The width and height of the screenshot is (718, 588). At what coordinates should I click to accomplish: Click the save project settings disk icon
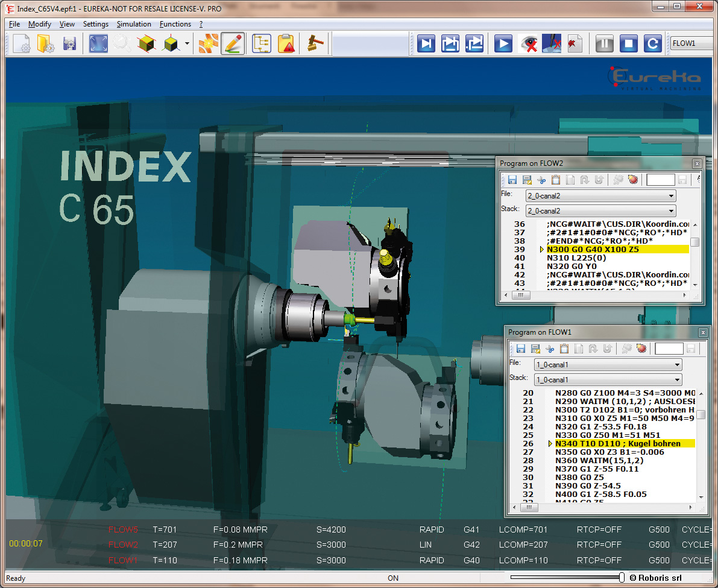point(69,44)
